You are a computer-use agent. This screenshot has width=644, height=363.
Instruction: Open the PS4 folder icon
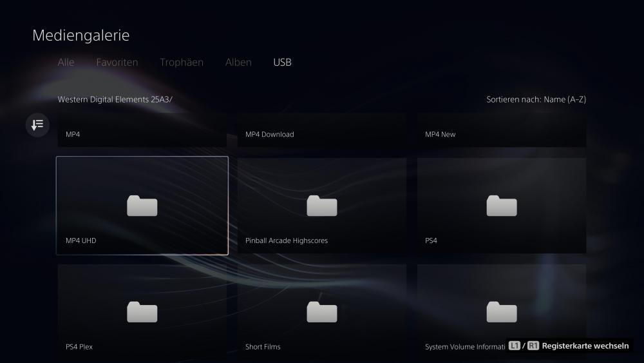(502, 206)
